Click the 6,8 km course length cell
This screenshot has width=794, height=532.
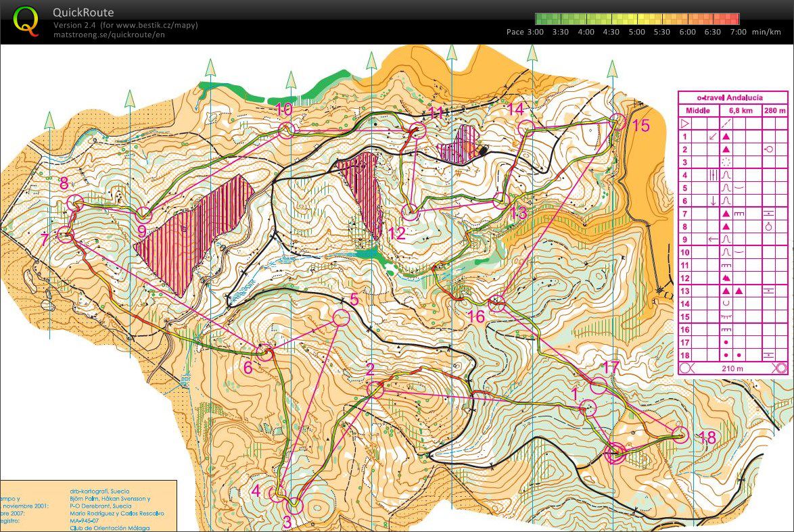coord(741,110)
